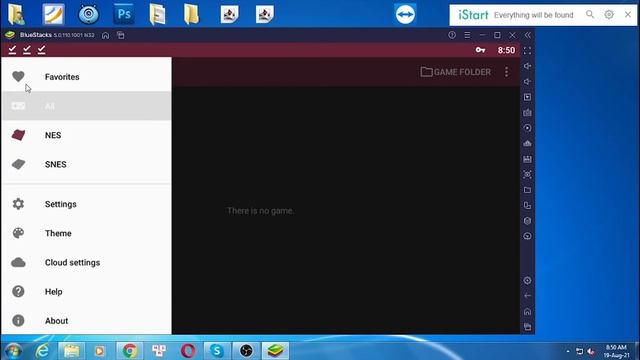Select NES in the drawer
The image size is (640, 360).
coord(86,135)
